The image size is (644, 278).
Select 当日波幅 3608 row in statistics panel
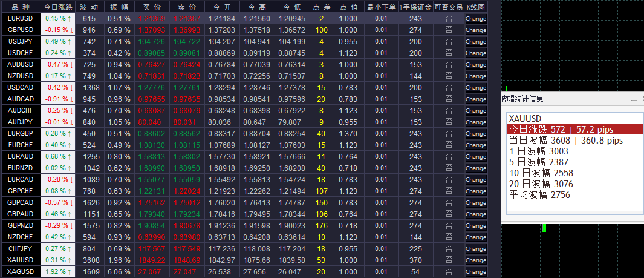coord(575,141)
